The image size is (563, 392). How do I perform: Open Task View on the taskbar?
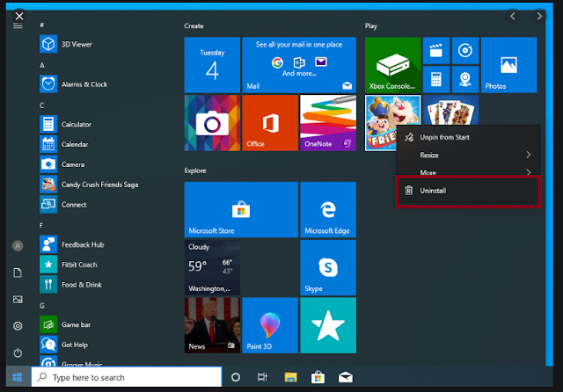tap(262, 377)
